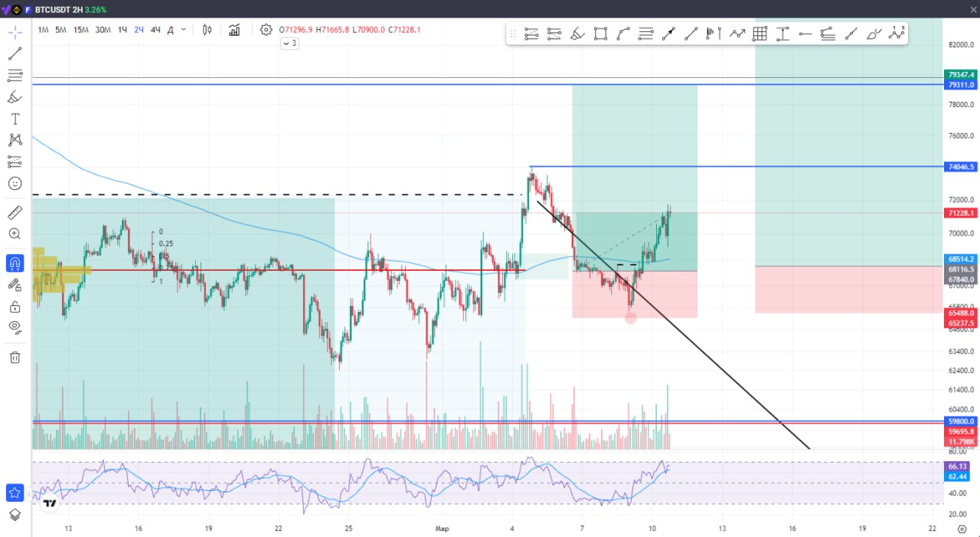Image resolution: width=980 pixels, height=537 pixels.
Task: Click the zoom in magnifier tool
Action: (x=15, y=234)
